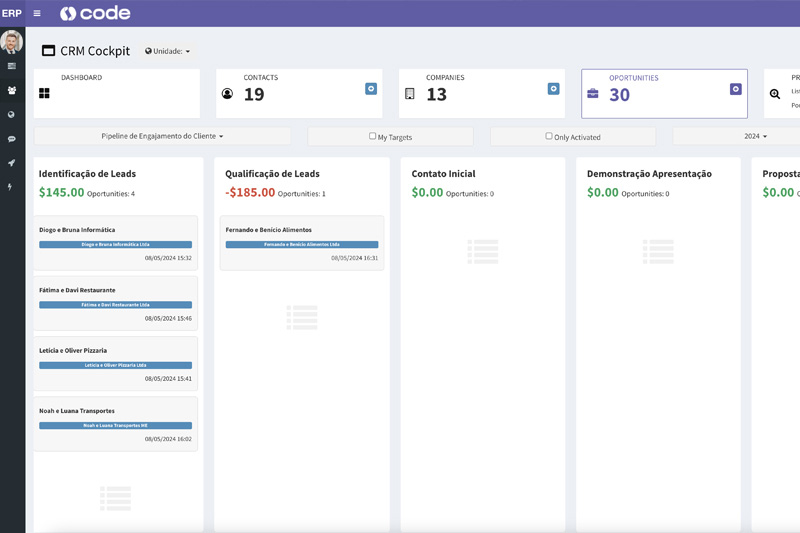Viewport: 800px width, 533px height.
Task: Click the rocket icon in left sidebar
Action: 12,163
